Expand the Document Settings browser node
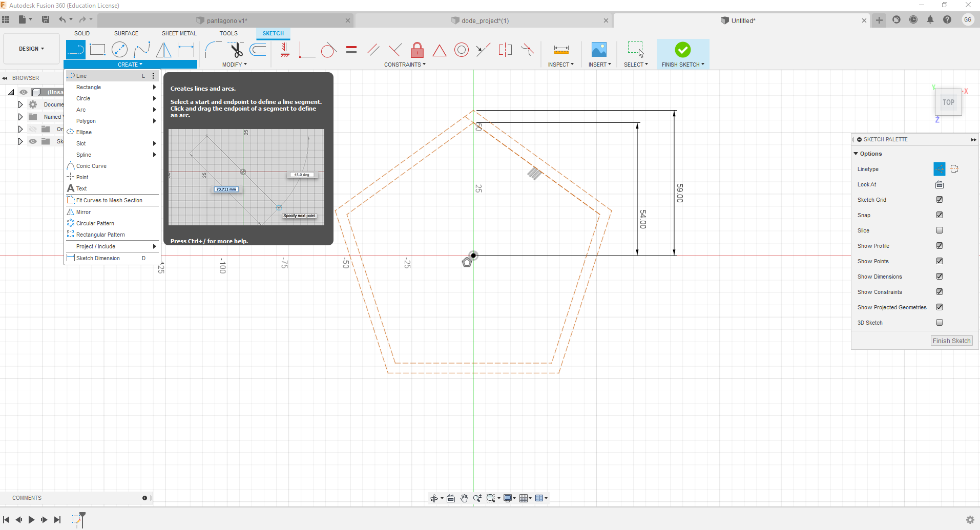 tap(20, 104)
